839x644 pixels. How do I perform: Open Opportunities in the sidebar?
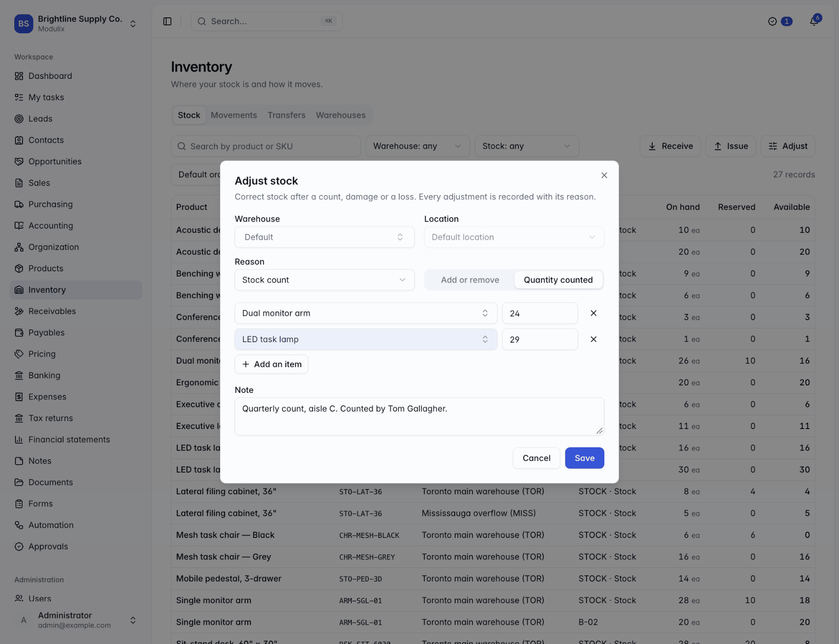click(x=76, y=161)
